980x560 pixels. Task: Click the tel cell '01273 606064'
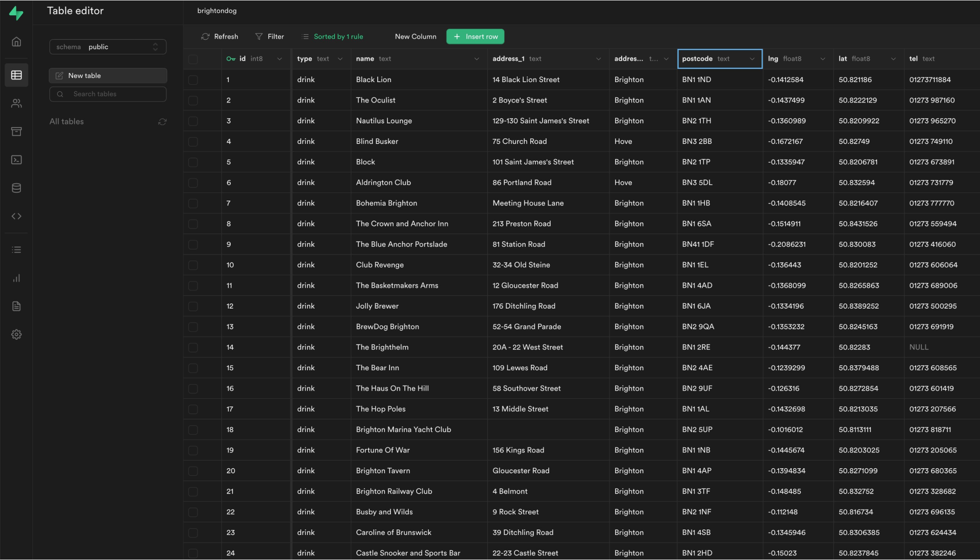[941, 265]
